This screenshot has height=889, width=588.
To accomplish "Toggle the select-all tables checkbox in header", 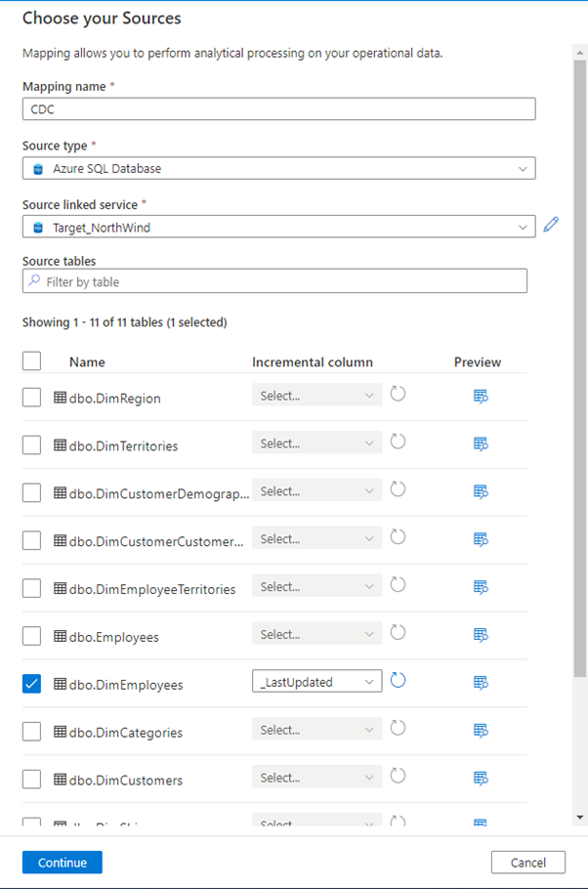I will (32, 360).
